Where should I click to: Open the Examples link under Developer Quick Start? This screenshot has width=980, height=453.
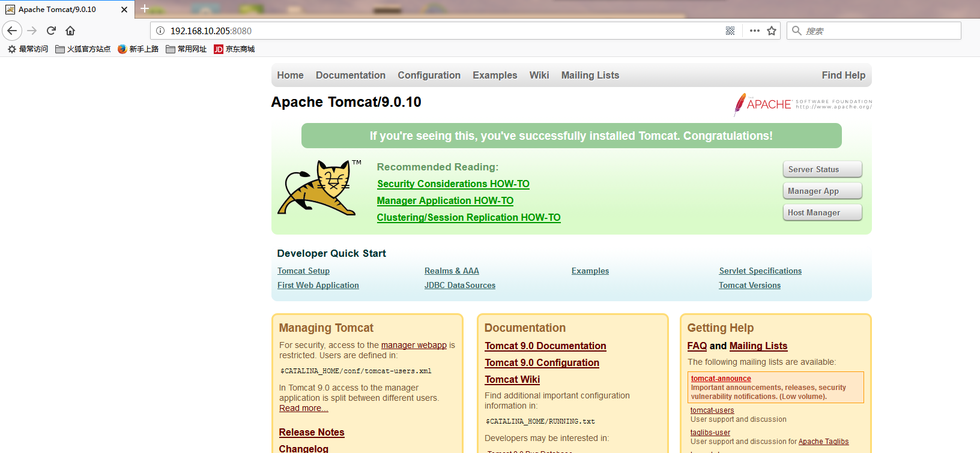[x=590, y=271]
